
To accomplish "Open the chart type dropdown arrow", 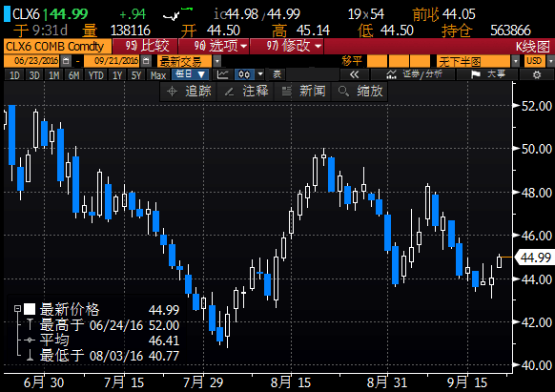I will [260, 74].
